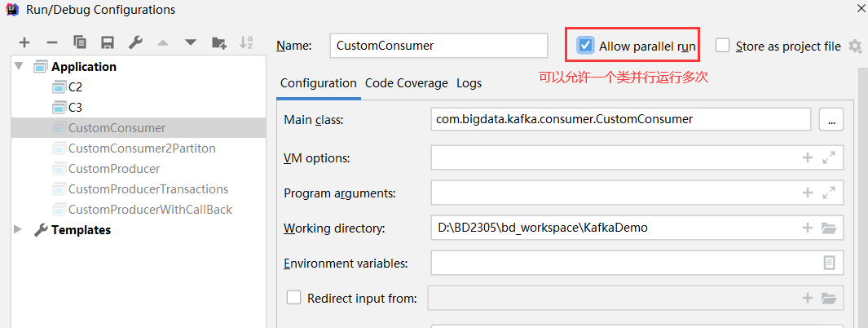
Task: Move configuration up with the arrow
Action: pos(163,42)
